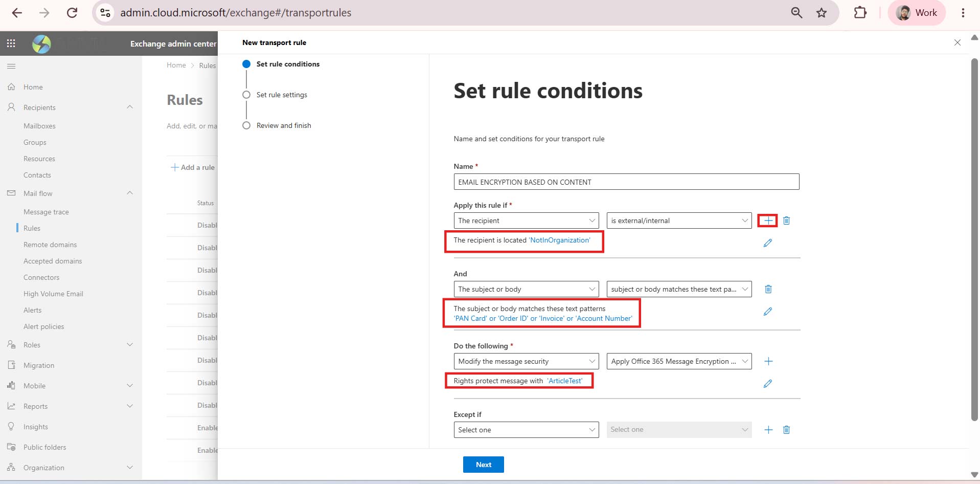Close the New transport rule panel

point(957,42)
